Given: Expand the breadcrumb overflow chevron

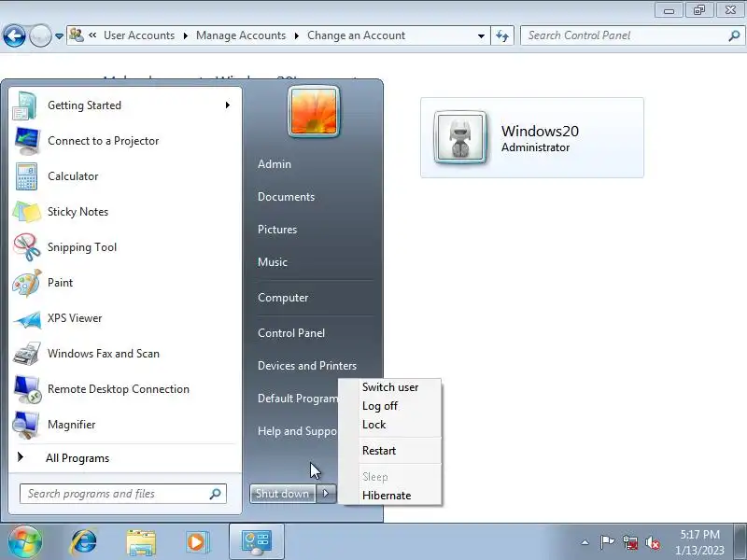Looking at the screenshot, I should [92, 35].
